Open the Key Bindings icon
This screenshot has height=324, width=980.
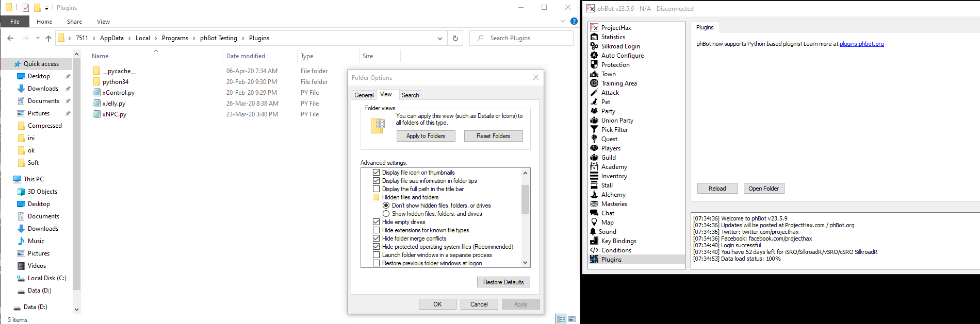[594, 241]
